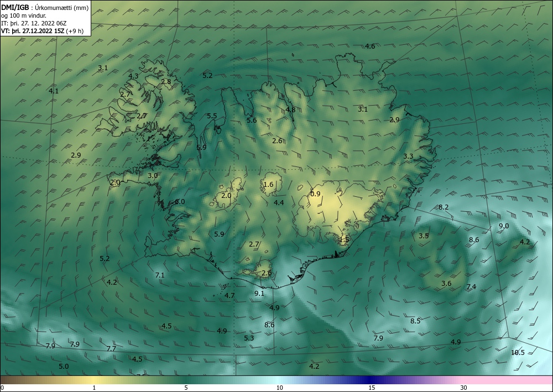Click the 3.6 value in the southeast ocean
The image size is (553, 392).
(x=446, y=284)
